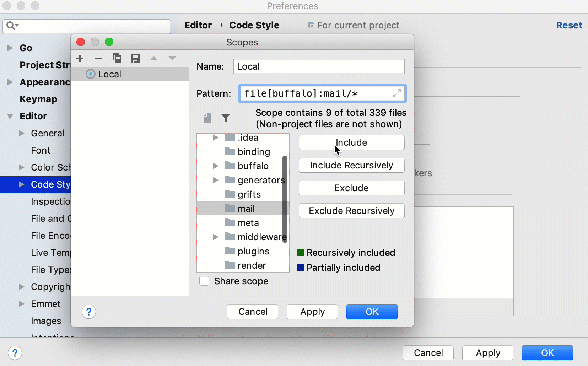Open File Types settings
This screenshot has width=588, height=366.
pos(51,270)
